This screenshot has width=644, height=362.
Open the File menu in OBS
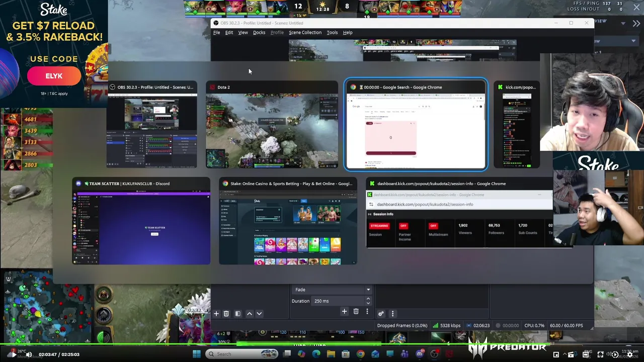[x=216, y=32]
